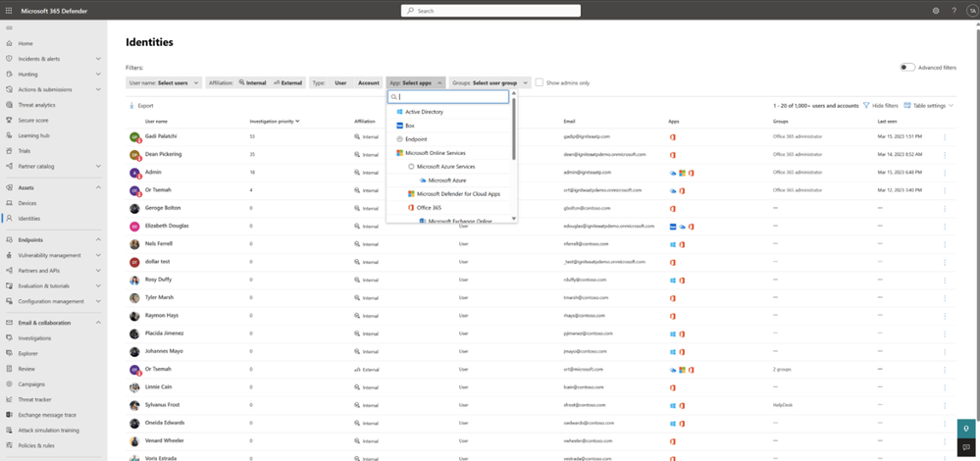Open the app launcher waffle icon
The image size is (980, 461).
coord(9,11)
